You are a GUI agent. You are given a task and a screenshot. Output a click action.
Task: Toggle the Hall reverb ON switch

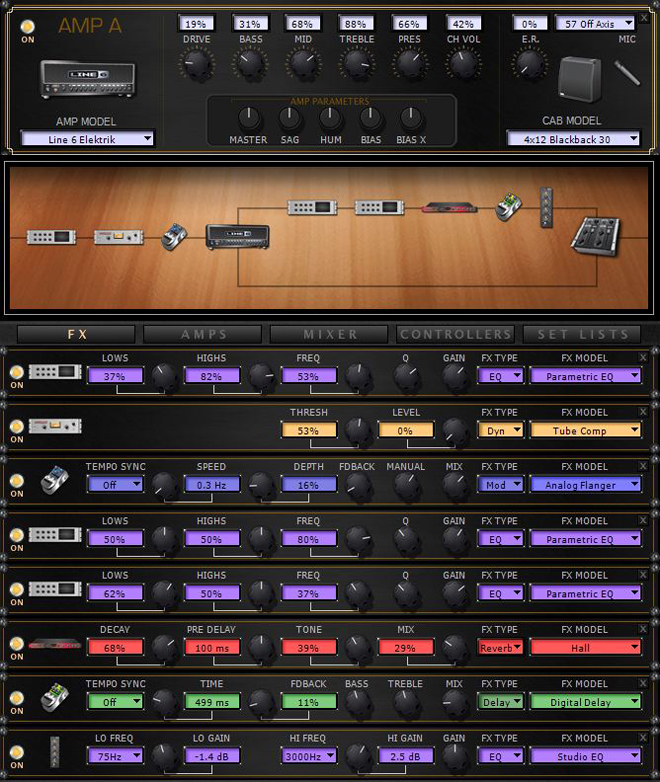16,644
